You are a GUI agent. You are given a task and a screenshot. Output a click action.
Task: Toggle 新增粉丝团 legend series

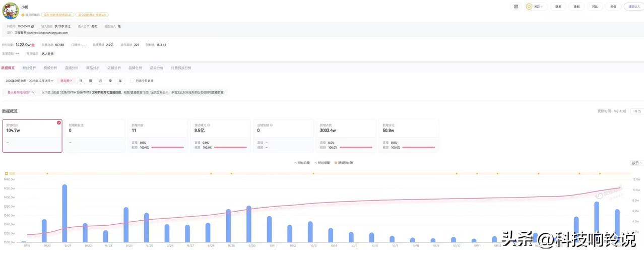(344, 163)
